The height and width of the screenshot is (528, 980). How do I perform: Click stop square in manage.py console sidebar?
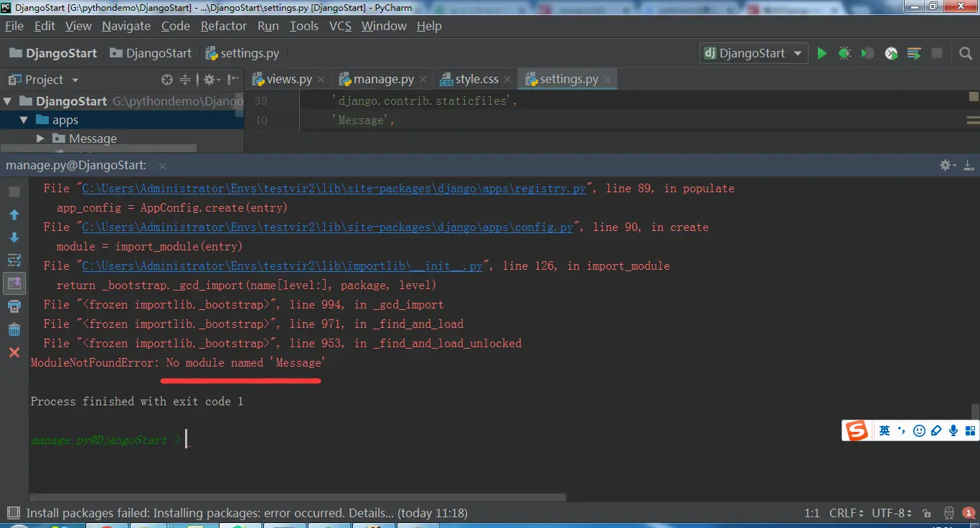click(14, 192)
